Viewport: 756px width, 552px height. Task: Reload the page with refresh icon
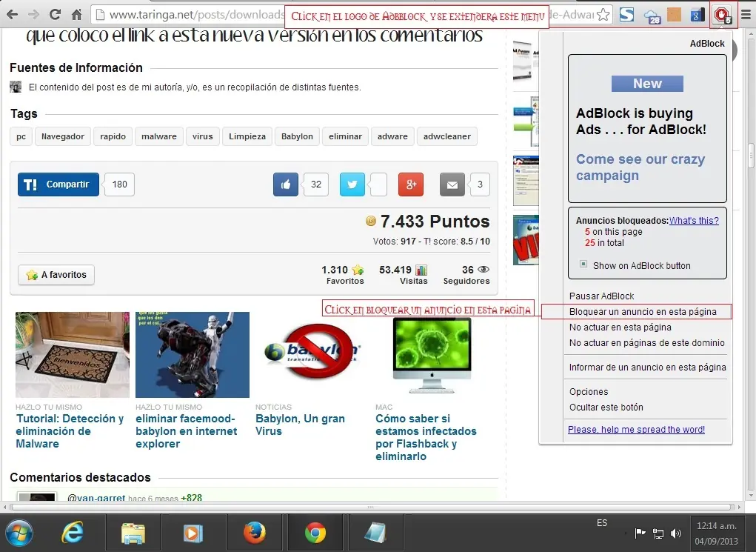[55, 15]
